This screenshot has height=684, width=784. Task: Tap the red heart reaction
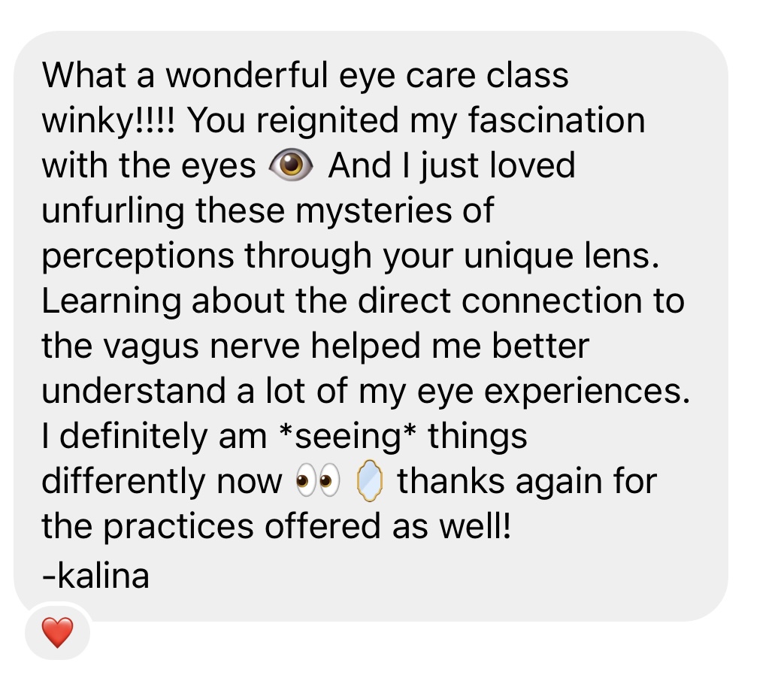click(x=57, y=632)
